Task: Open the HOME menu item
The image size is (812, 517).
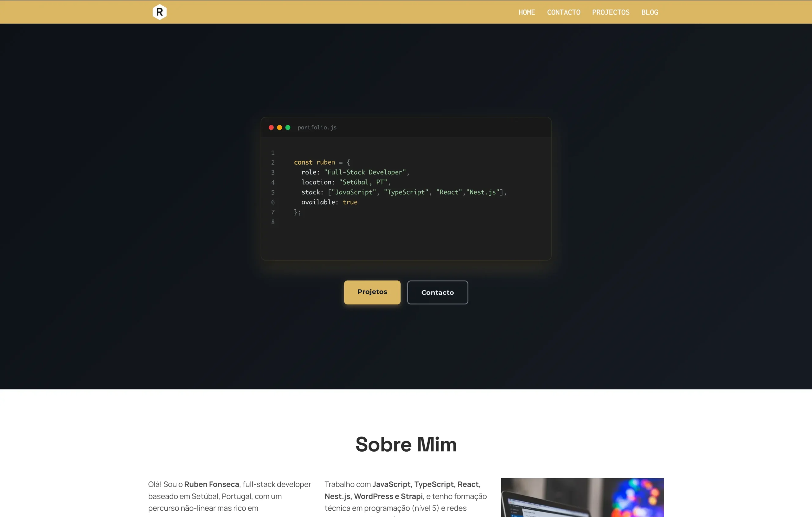Action: pyautogui.click(x=527, y=12)
